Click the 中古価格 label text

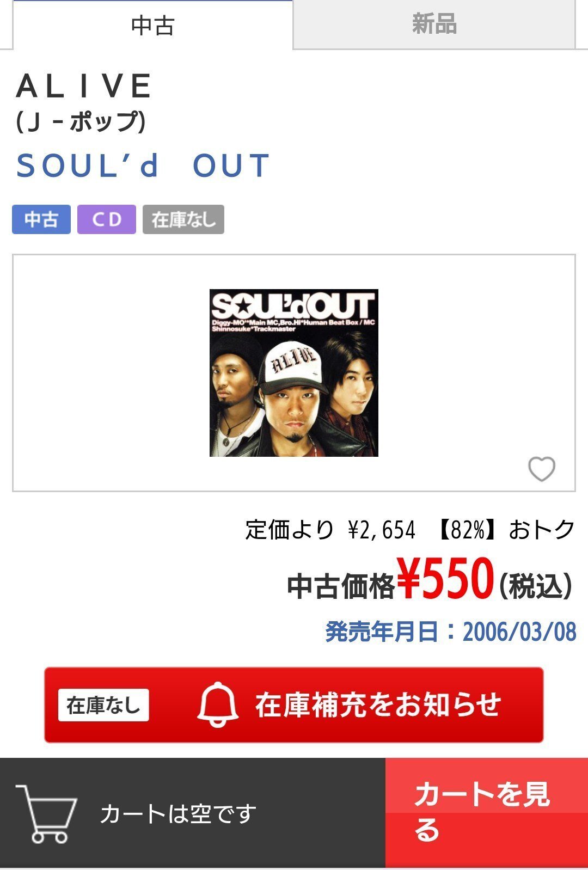(x=340, y=586)
